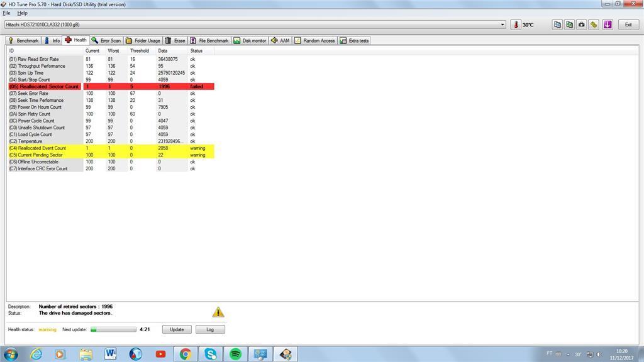Open Microsoft Word from taskbar
This screenshot has width=644, height=362.
(111, 354)
